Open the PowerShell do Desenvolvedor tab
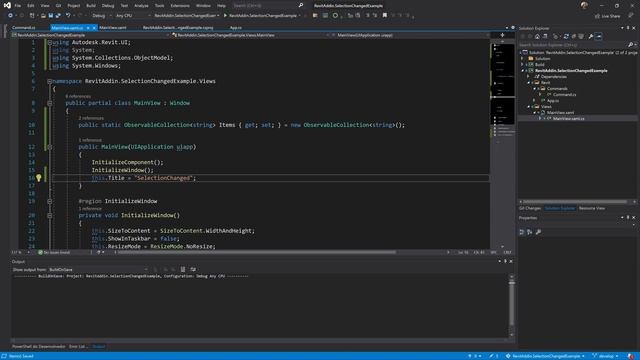 pos(38,347)
